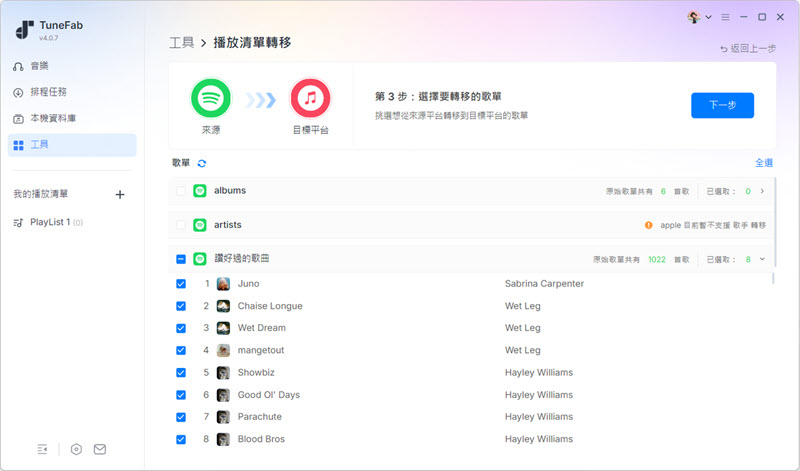The width and height of the screenshot is (800, 471).
Task: Click the Showbiz album thumbnail
Action: [223, 373]
